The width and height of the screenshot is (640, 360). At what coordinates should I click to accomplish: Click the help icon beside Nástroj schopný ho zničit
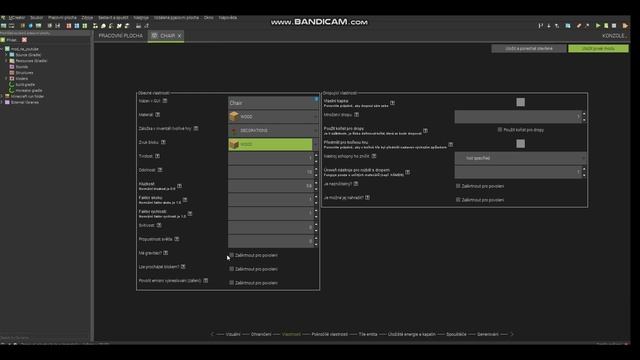pyautogui.click(x=374, y=156)
